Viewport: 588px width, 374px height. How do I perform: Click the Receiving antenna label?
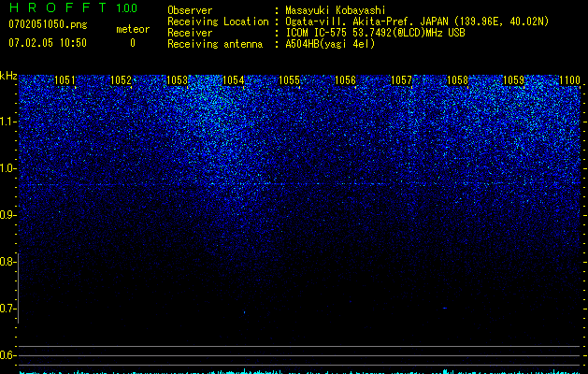[215, 44]
